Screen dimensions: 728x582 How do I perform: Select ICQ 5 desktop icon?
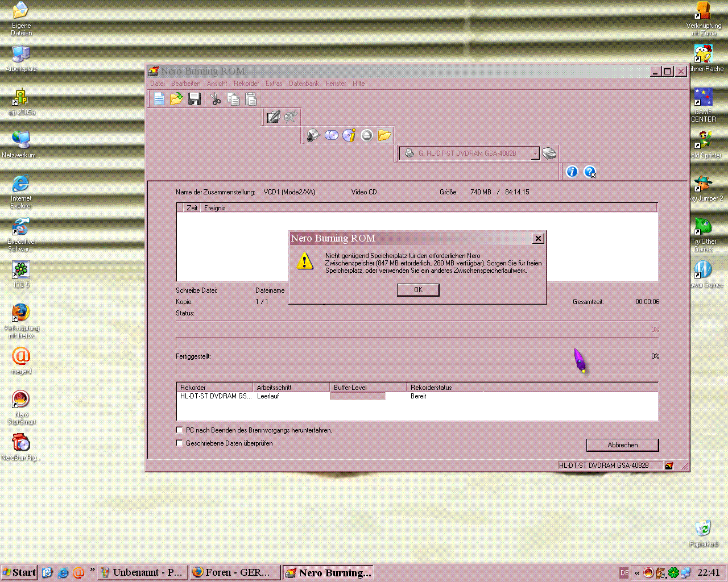click(21, 274)
